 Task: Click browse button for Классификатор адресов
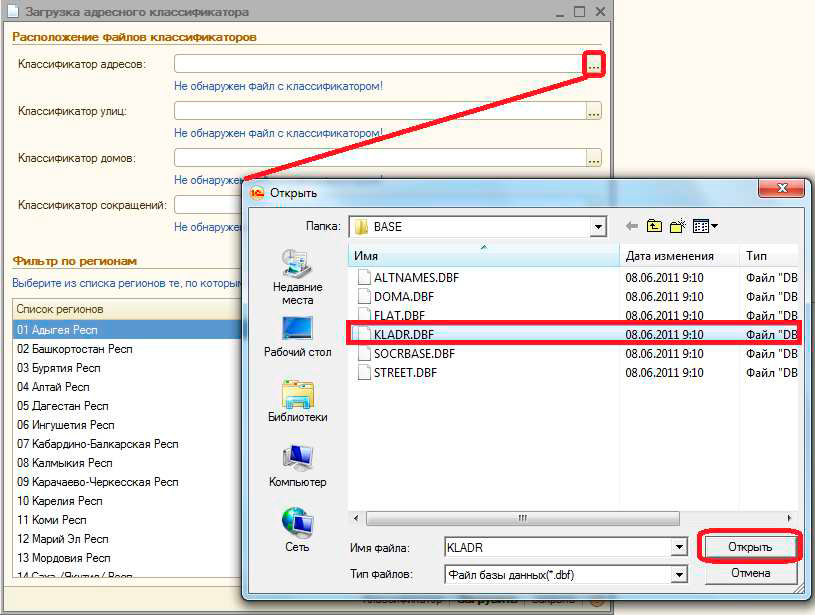pos(594,64)
